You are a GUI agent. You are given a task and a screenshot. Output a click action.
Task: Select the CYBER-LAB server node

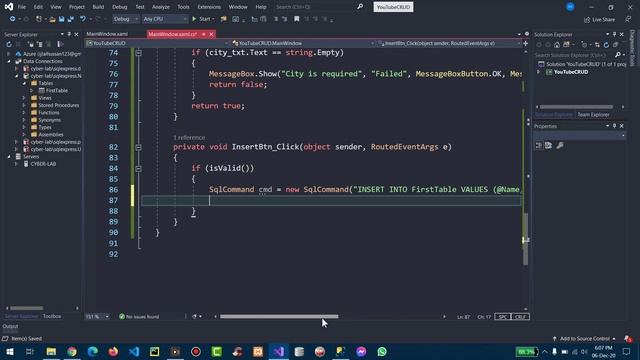click(43, 164)
